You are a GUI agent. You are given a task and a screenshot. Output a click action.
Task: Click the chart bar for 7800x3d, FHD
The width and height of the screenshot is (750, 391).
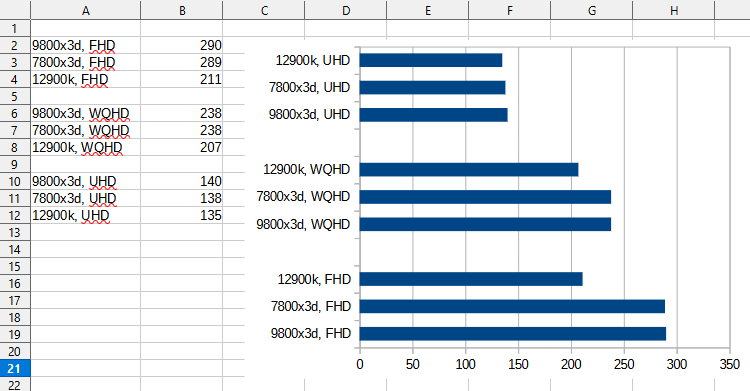pyautogui.click(x=512, y=306)
